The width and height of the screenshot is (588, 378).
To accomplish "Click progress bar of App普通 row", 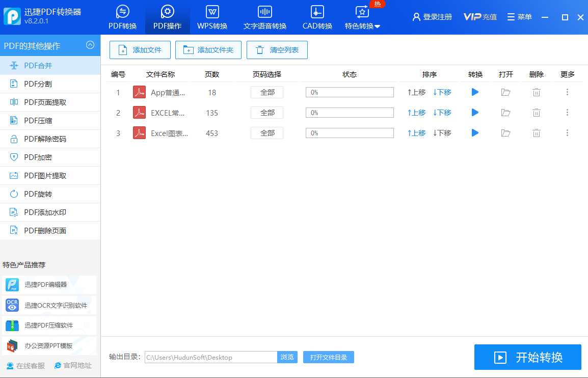I will [350, 92].
